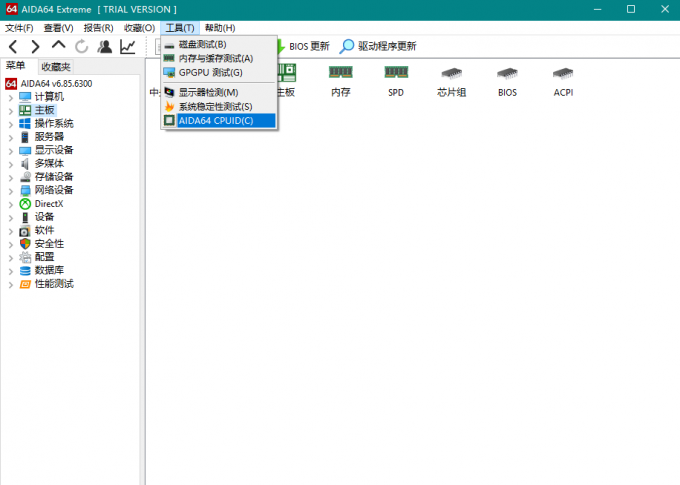
Task: Select the 存储设备 drive icon
Action: [25, 177]
